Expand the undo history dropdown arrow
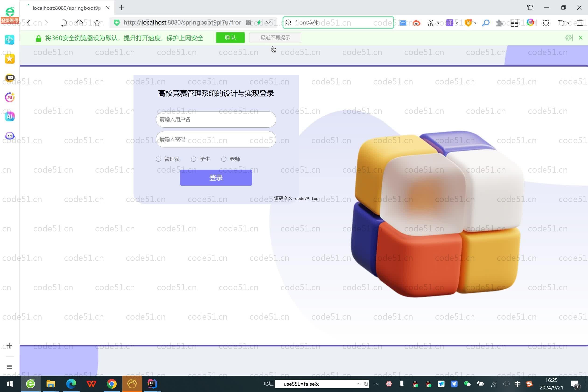 coord(568,23)
